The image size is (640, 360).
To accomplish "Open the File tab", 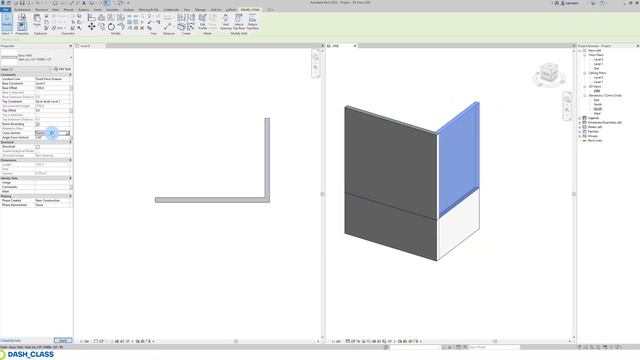I will click(5, 9).
